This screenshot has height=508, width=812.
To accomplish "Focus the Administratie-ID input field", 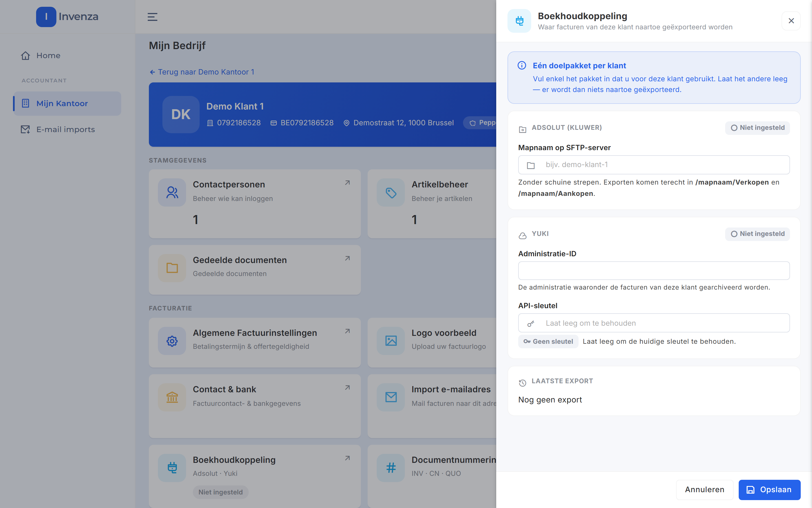I will pyautogui.click(x=654, y=270).
